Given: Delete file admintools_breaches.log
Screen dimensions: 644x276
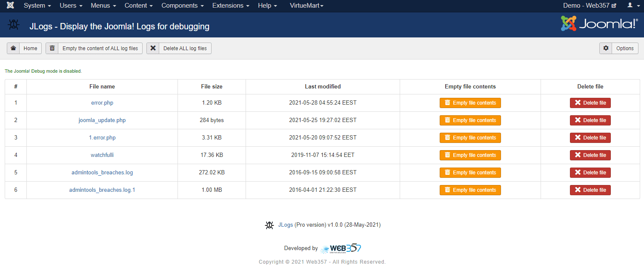Looking at the screenshot, I should [x=590, y=173].
